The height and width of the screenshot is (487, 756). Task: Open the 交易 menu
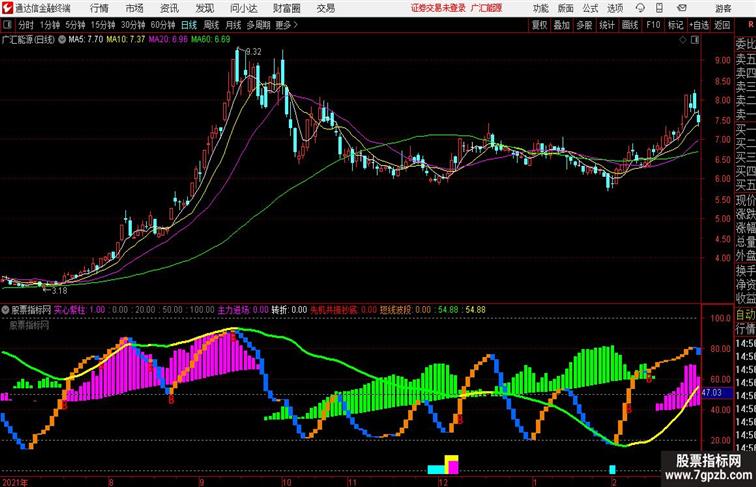[x=325, y=8]
